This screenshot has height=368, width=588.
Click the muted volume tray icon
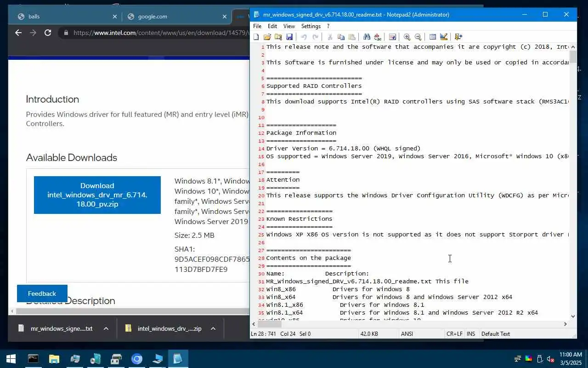coord(550,359)
